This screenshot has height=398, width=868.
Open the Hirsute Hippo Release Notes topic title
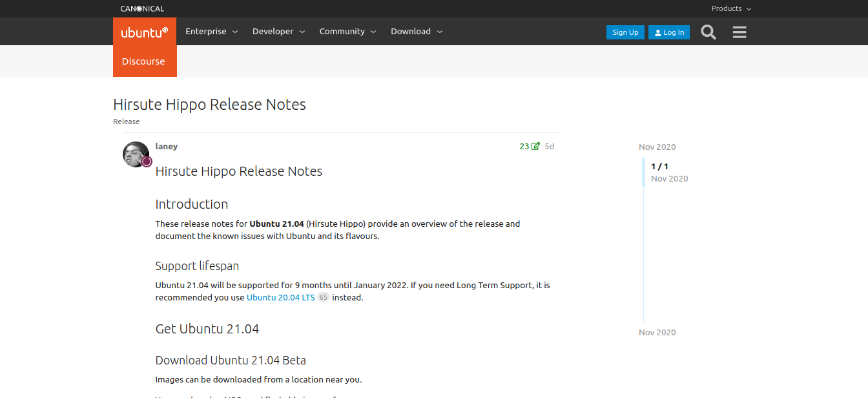(209, 105)
